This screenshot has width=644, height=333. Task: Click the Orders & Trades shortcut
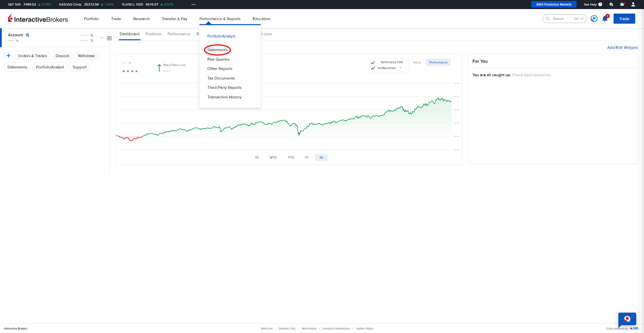coord(32,56)
